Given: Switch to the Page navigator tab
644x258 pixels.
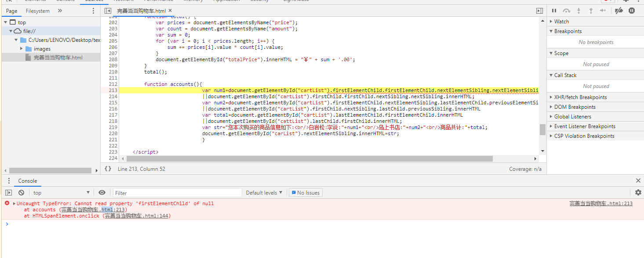Looking at the screenshot, I should pyautogui.click(x=12, y=11).
